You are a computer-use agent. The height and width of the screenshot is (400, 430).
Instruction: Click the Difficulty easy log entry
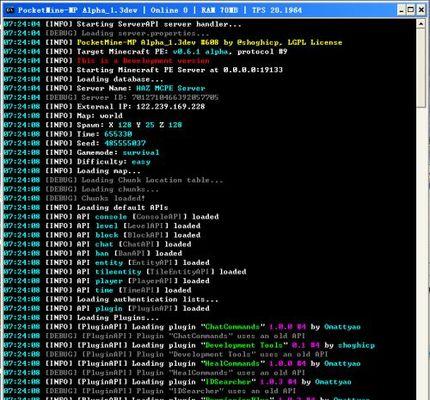tap(77, 162)
